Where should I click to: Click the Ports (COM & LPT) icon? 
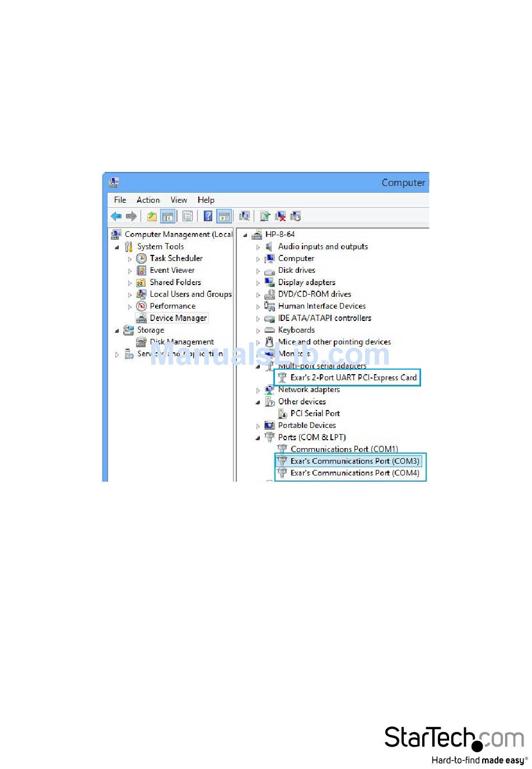269,437
